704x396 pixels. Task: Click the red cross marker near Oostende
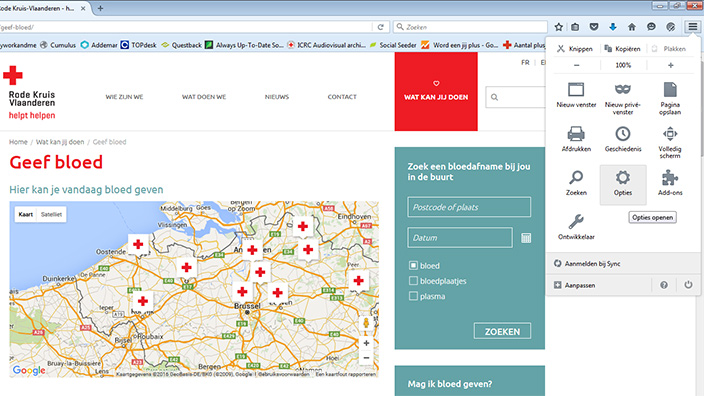tap(138, 245)
